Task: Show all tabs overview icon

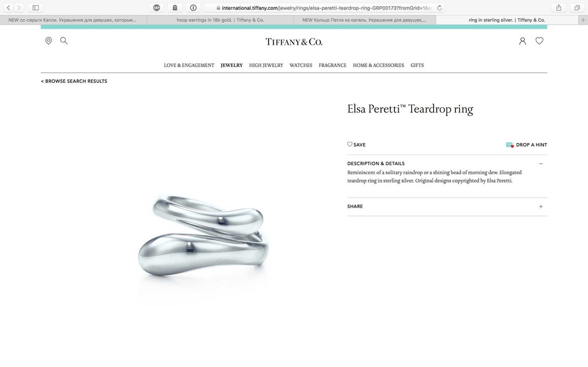Action: click(x=577, y=7)
